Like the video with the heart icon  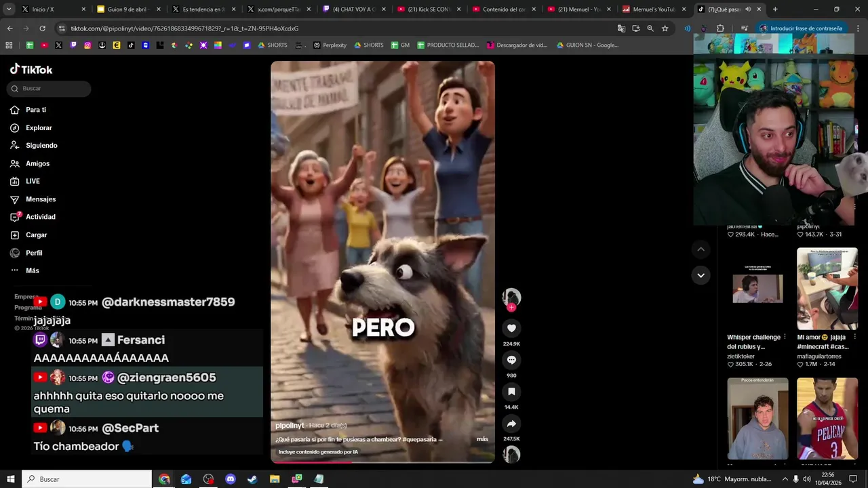[511, 328]
